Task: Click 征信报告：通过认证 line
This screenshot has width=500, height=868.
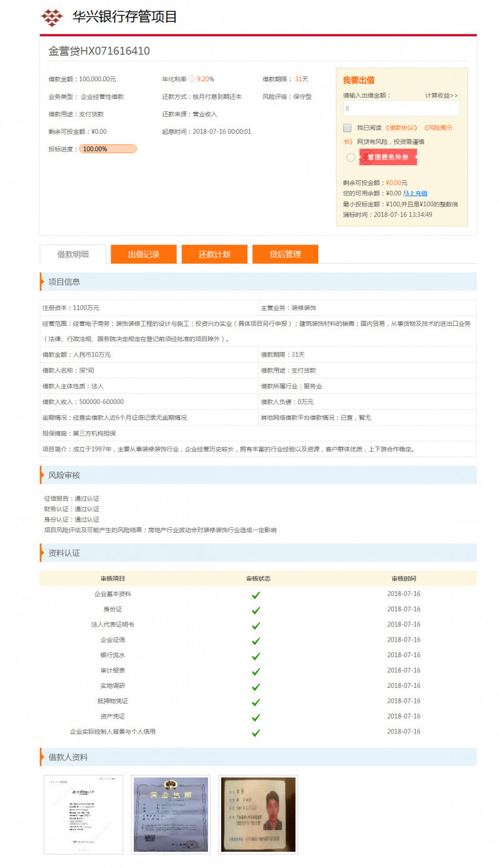Action: coord(72,498)
